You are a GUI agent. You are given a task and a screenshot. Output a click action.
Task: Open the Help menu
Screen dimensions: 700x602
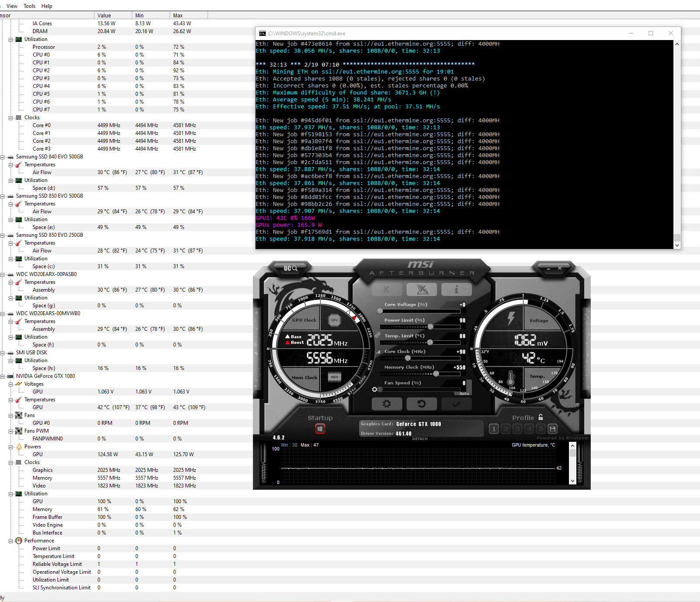coord(47,6)
